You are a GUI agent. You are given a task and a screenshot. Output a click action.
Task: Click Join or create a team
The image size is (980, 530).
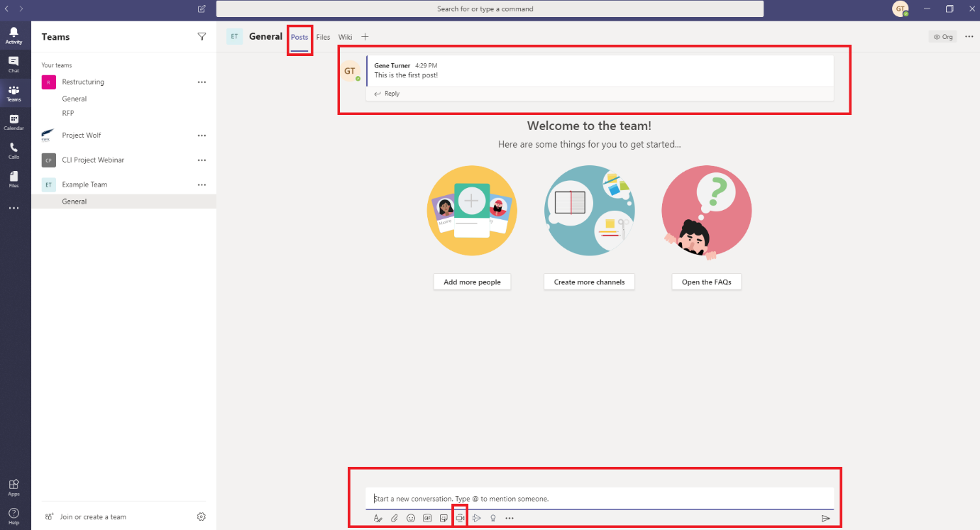[x=85, y=517]
